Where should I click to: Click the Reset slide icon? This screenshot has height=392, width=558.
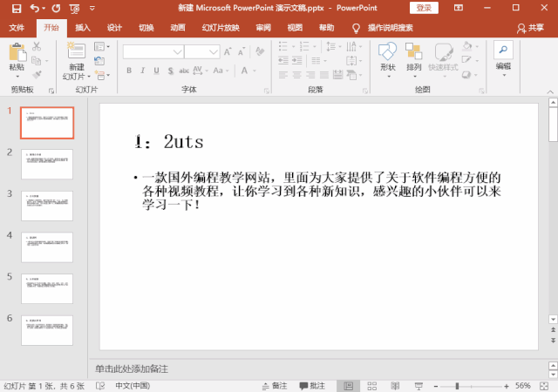pyautogui.click(x=99, y=61)
